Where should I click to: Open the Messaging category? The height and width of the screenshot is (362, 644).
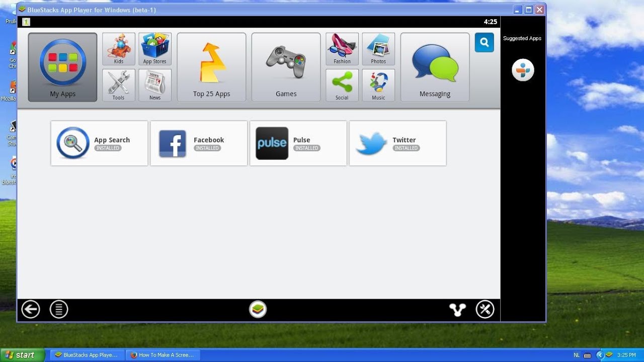(435, 67)
